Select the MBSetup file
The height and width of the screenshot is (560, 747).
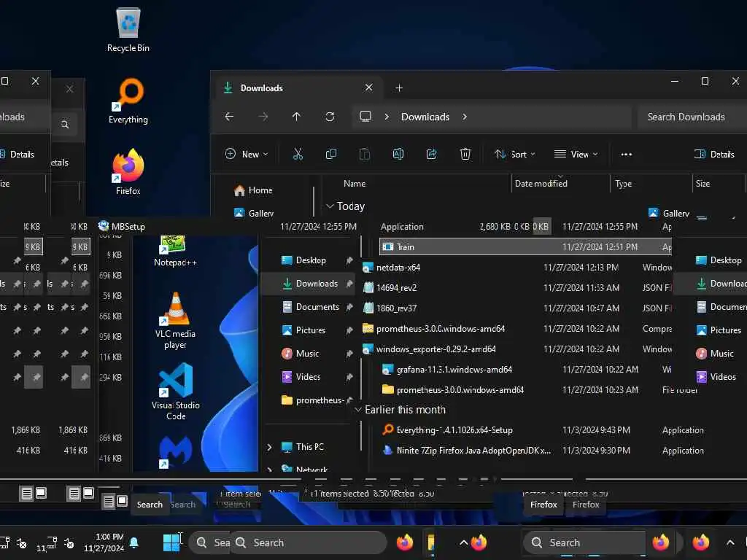(122, 226)
